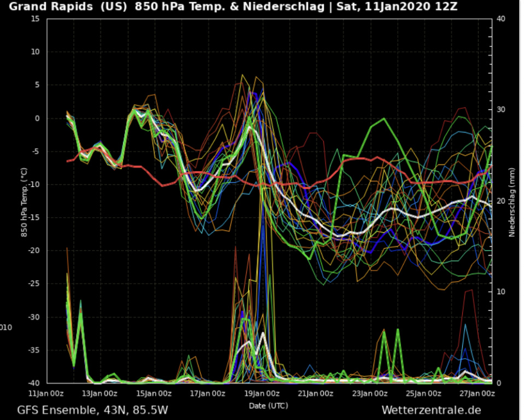The width and height of the screenshot is (524, 420).
Task: Click the '15' temperature axis tick at top
Action: click(36, 19)
